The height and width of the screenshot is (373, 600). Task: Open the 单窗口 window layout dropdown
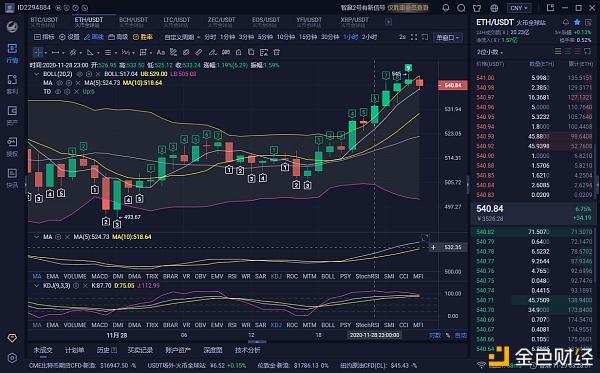tap(448, 37)
